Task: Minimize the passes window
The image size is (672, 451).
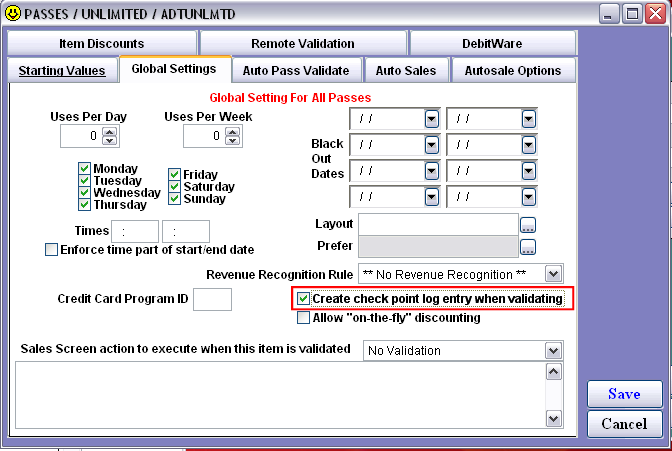Action: (x=608, y=14)
